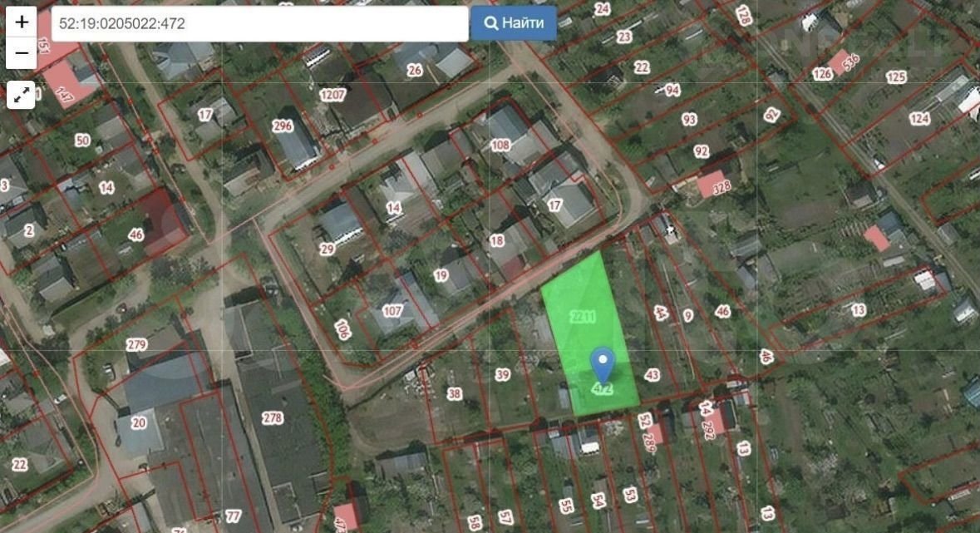Viewport: 980px width, 533px height.
Task: Select parcel labeled 278
Action: click(272, 417)
